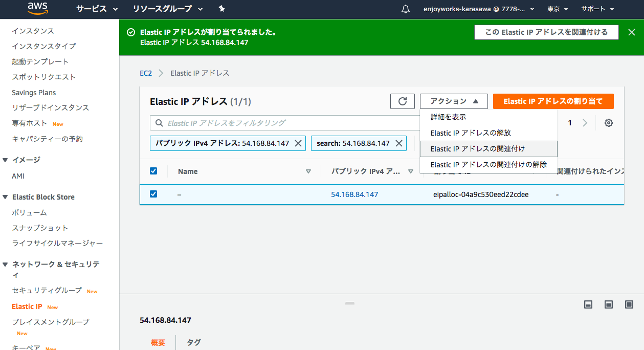Go to next page arrow
The image size is (644, 350).
585,123
